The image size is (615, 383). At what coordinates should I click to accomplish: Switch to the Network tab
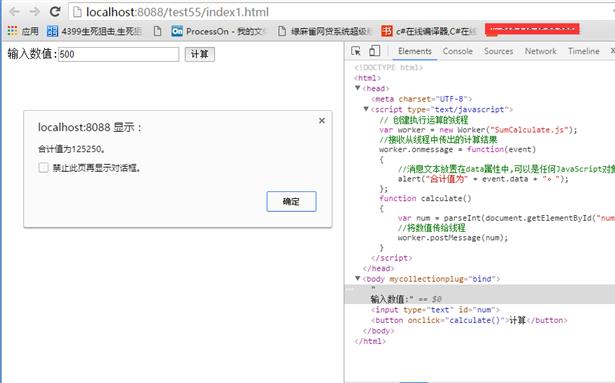click(x=540, y=51)
